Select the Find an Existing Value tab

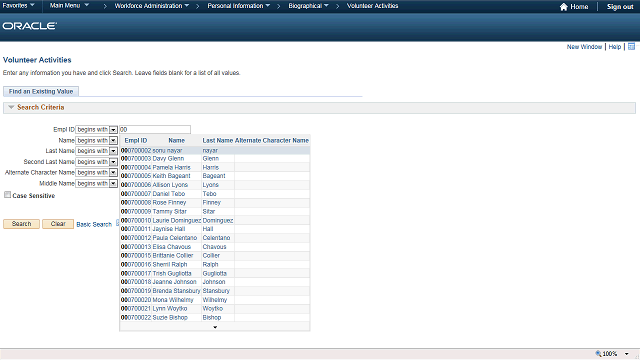click(41, 91)
